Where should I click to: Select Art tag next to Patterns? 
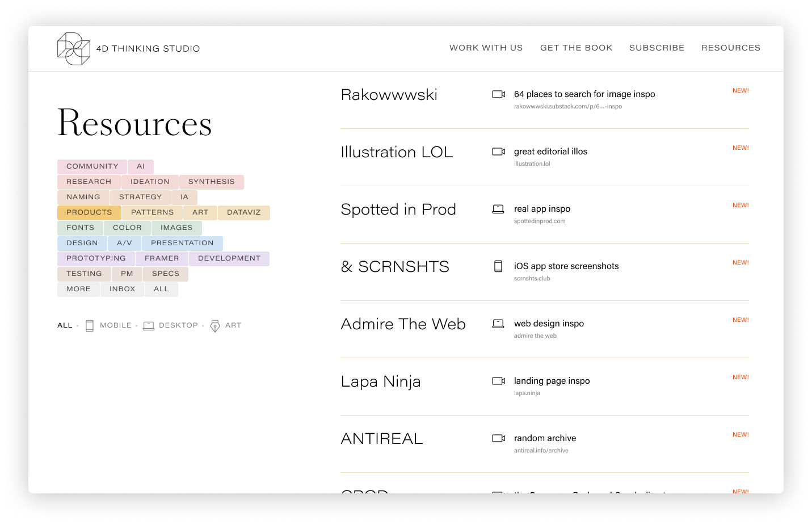coord(200,212)
